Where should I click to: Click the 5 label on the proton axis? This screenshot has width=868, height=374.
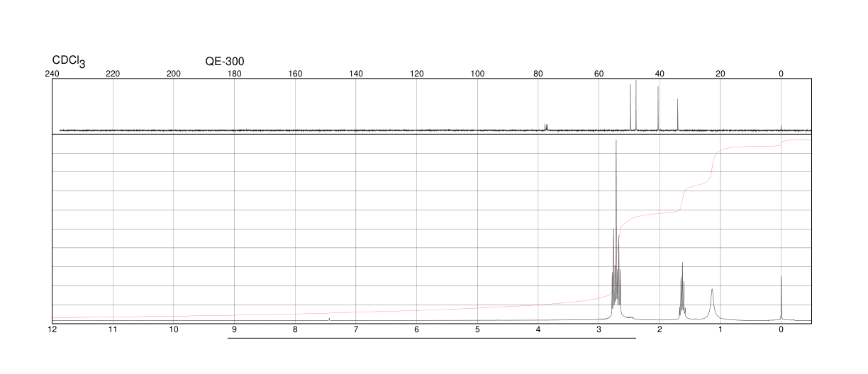click(477, 329)
